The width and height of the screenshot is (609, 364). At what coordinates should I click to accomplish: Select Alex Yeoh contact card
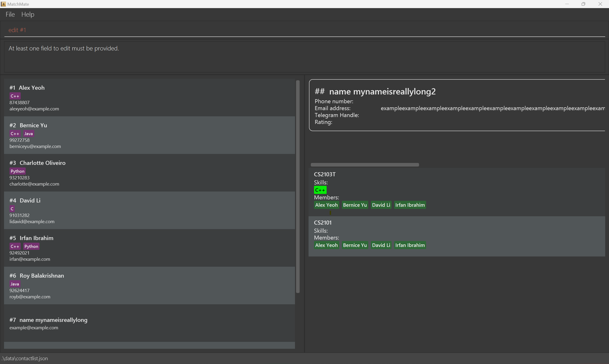pyautogui.click(x=149, y=98)
